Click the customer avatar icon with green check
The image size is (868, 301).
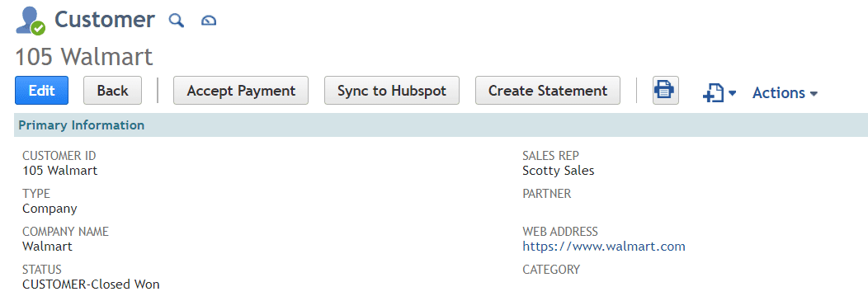(30, 21)
